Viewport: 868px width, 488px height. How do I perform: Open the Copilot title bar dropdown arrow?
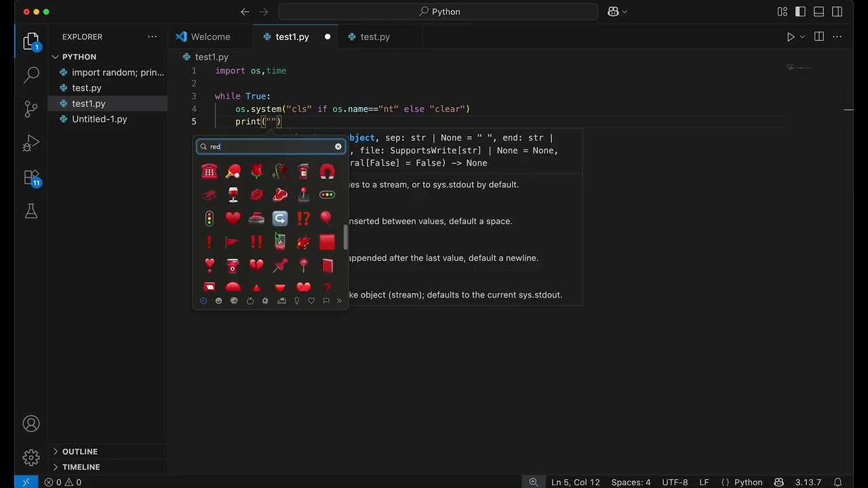pos(625,12)
